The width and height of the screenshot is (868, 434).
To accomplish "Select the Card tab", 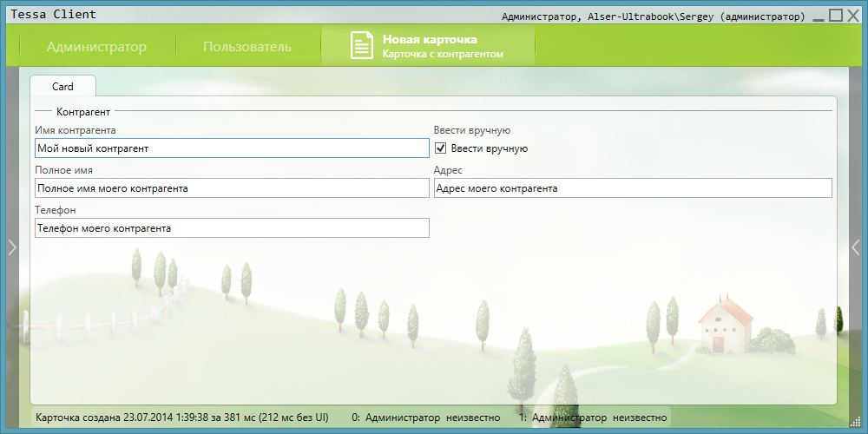I will (62, 87).
